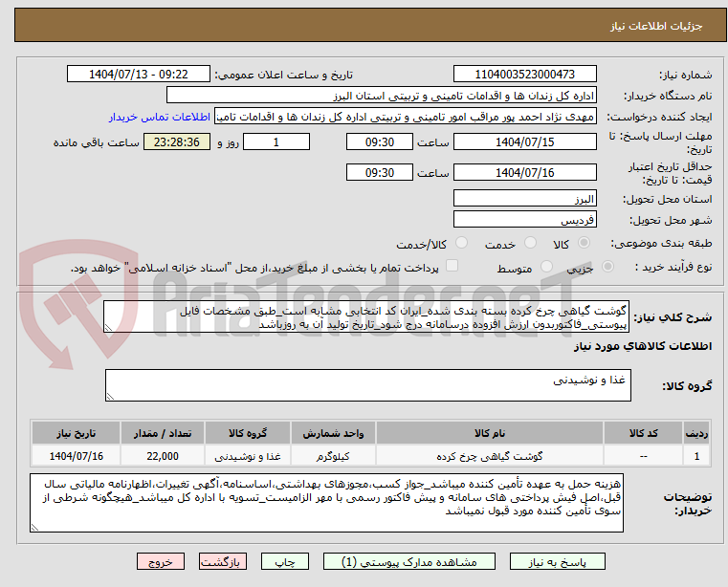Click the شماره نیاز number field
The height and width of the screenshot is (587, 728).
point(524,75)
